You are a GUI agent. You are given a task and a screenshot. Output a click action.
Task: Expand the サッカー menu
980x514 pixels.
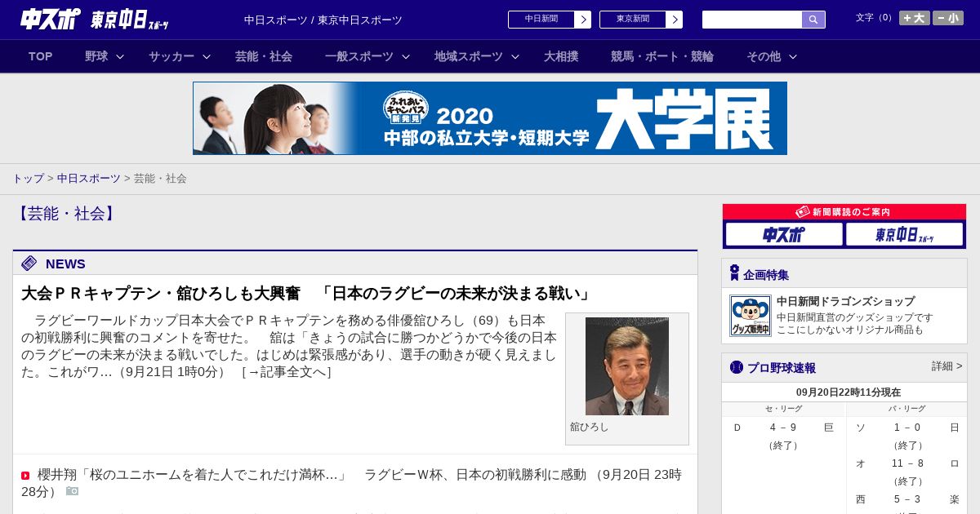click(x=180, y=56)
